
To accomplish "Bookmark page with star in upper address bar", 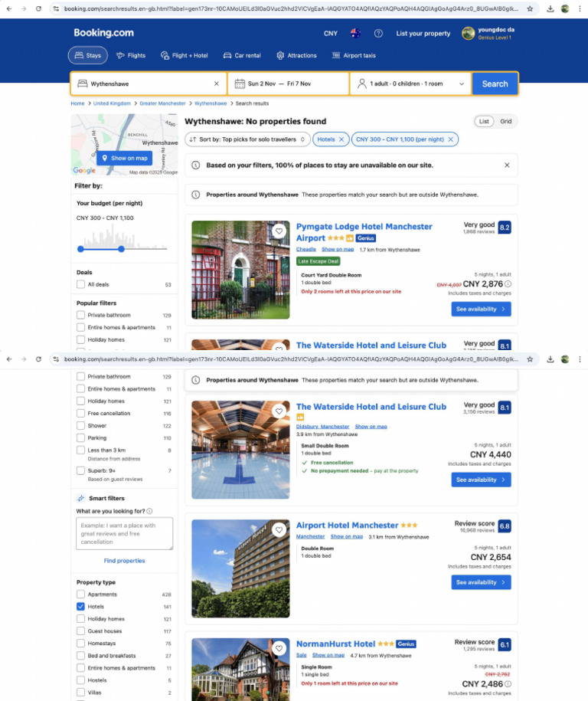I will tap(530, 8).
